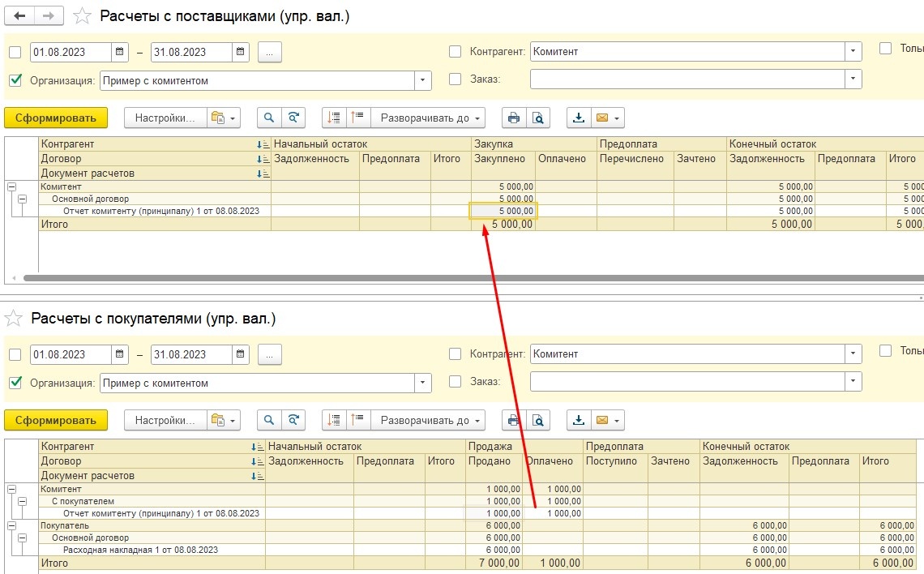924x574 pixels.
Task: Click the magnifier search icon in supplier report
Action: [x=269, y=118]
